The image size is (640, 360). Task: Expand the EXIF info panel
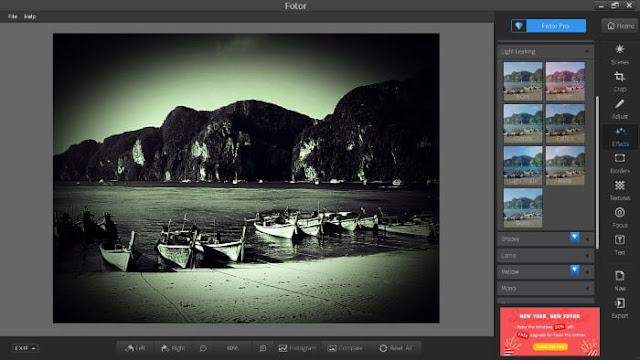click(24, 348)
